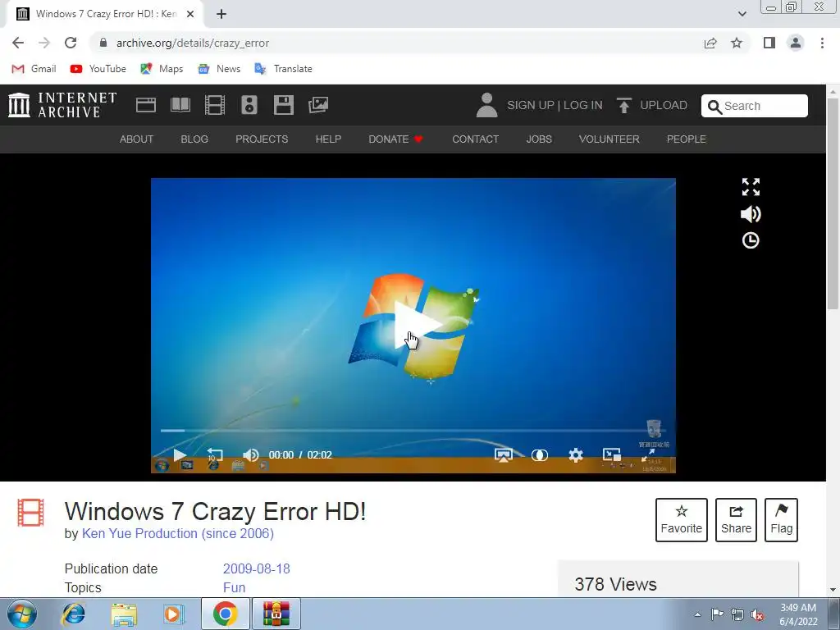840x630 pixels.
Task: Enter fullscreen from the player controls
Action: (648, 454)
